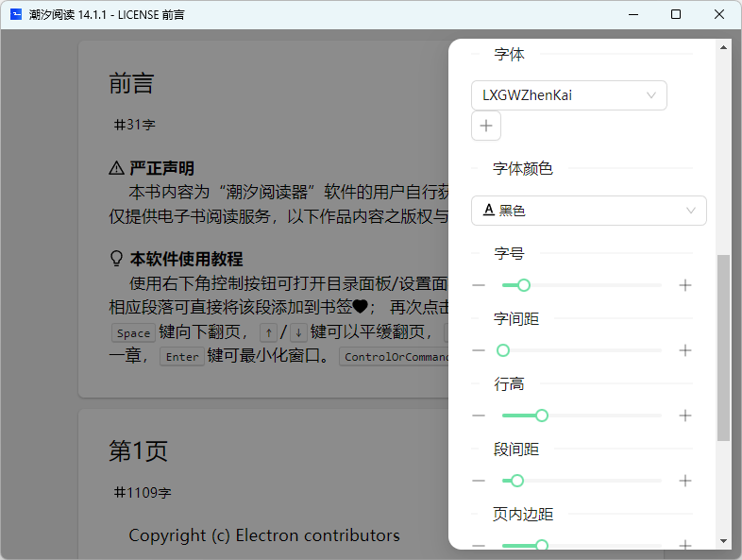This screenshot has height=560, width=742.
Task: Open the LXGWZhenKai font dropdown
Action: coord(568,95)
